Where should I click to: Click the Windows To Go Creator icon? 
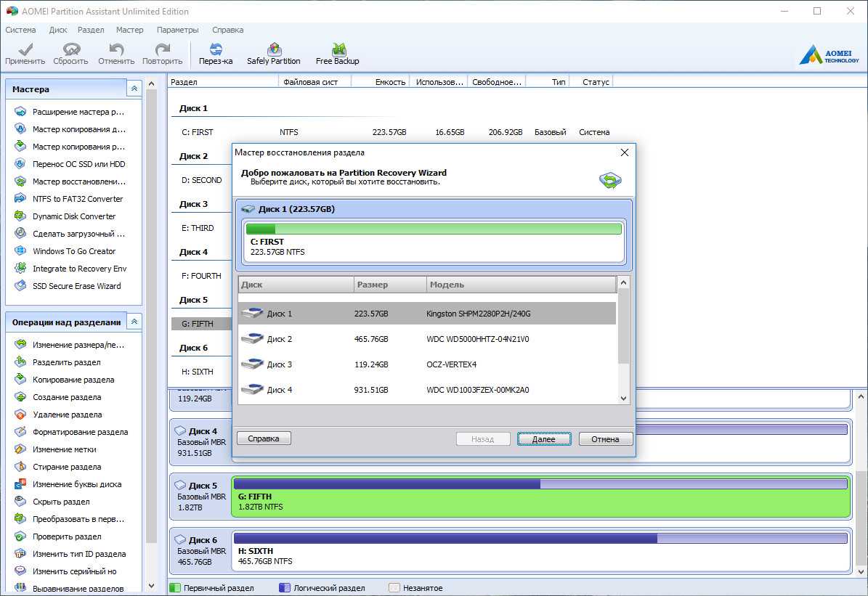(20, 250)
